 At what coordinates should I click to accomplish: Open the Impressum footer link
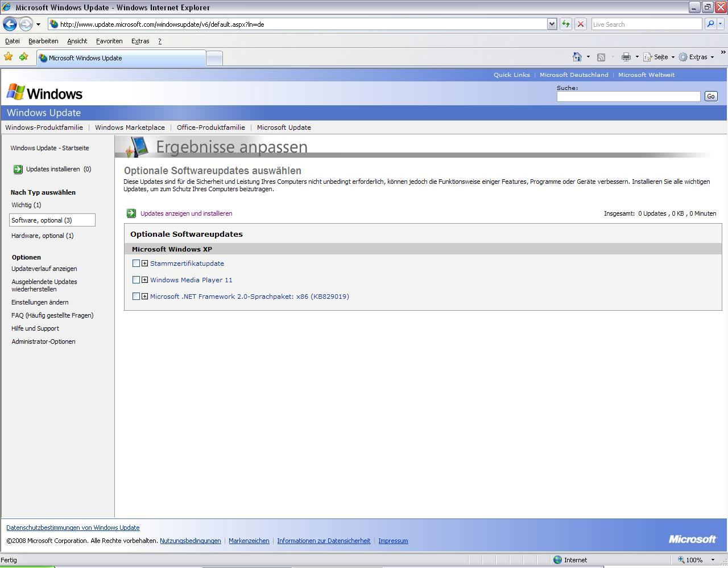393,541
